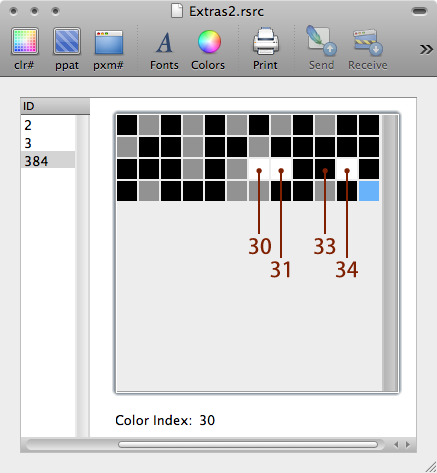Print the current resource

click(x=265, y=49)
